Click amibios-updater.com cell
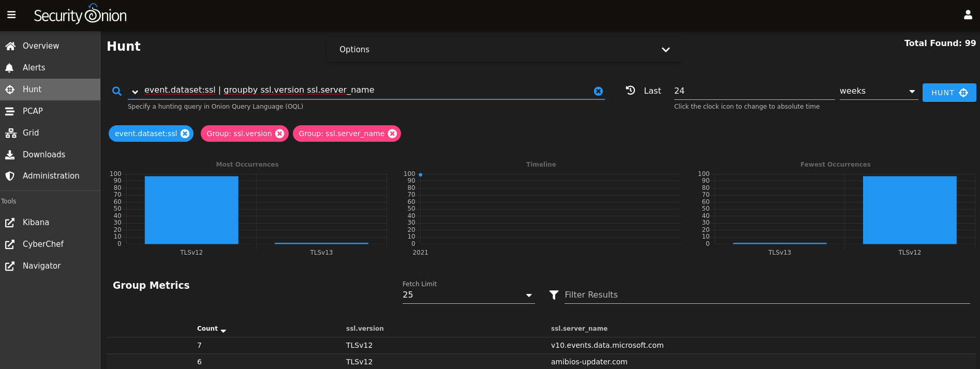Viewport: 980px width, 369px height. tap(589, 362)
